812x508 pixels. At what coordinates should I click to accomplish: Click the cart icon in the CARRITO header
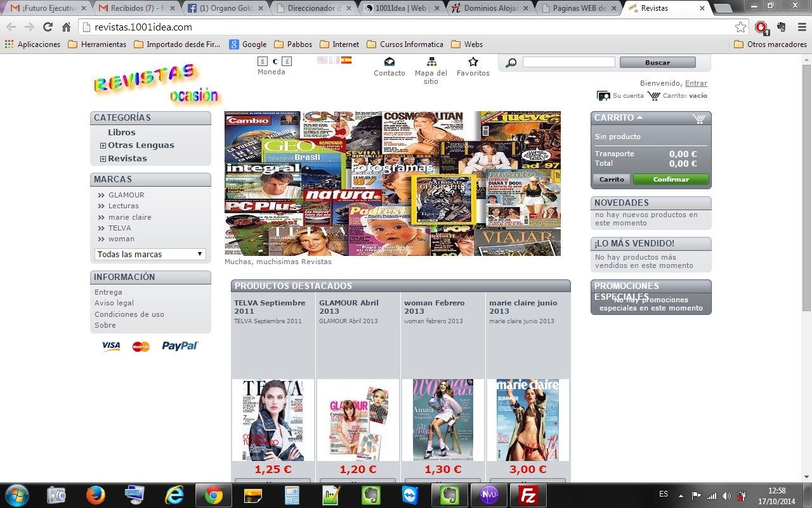[699, 118]
